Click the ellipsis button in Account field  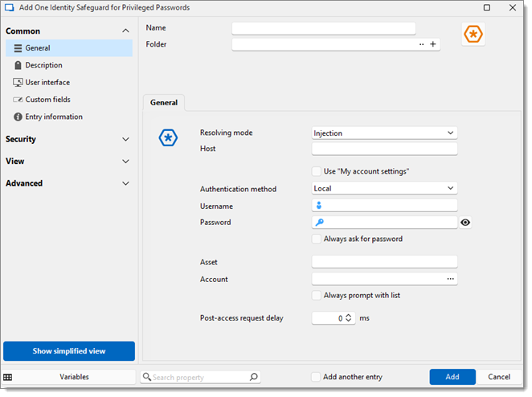450,279
